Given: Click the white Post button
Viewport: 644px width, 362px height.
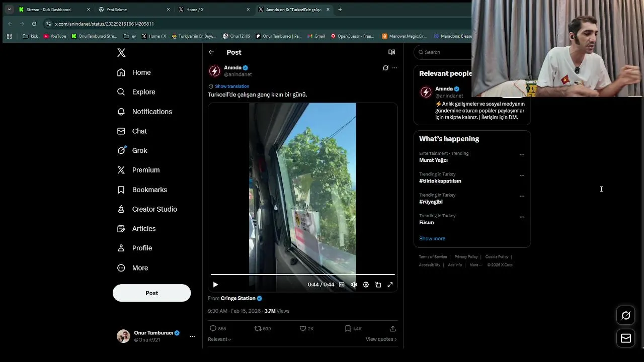Looking at the screenshot, I should tap(151, 293).
